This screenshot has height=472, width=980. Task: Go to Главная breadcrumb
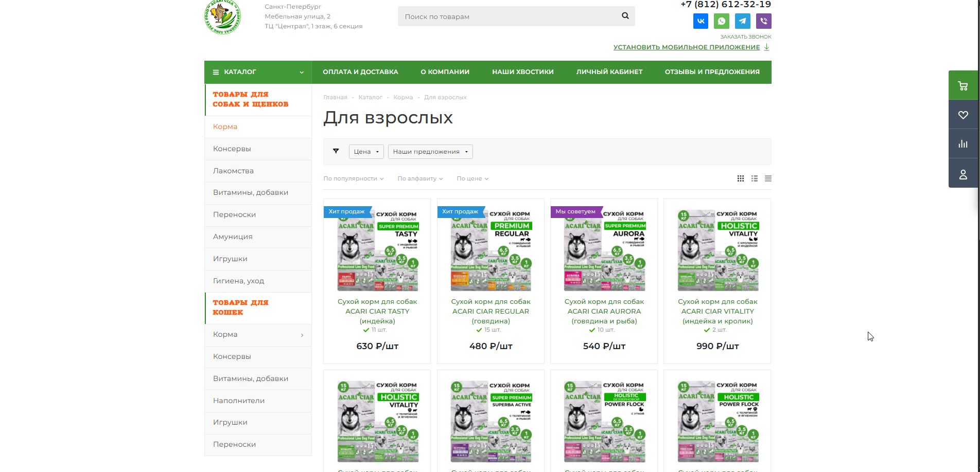[335, 97]
